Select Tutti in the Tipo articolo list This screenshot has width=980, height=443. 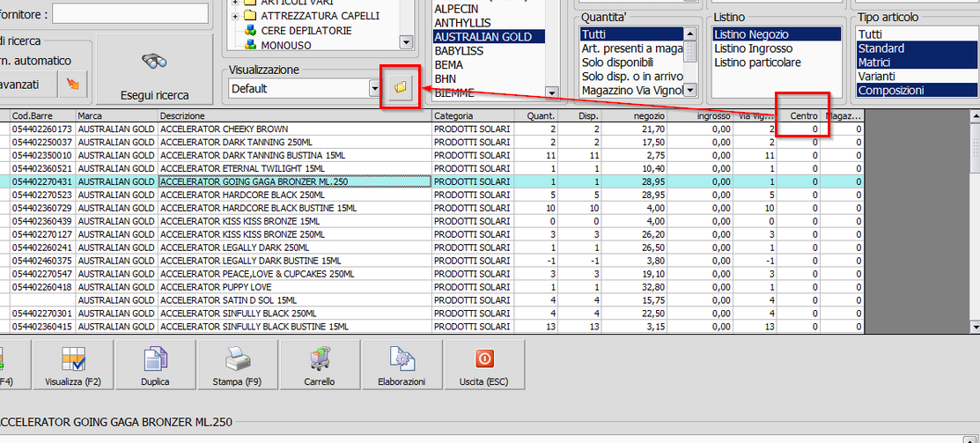pos(917,34)
